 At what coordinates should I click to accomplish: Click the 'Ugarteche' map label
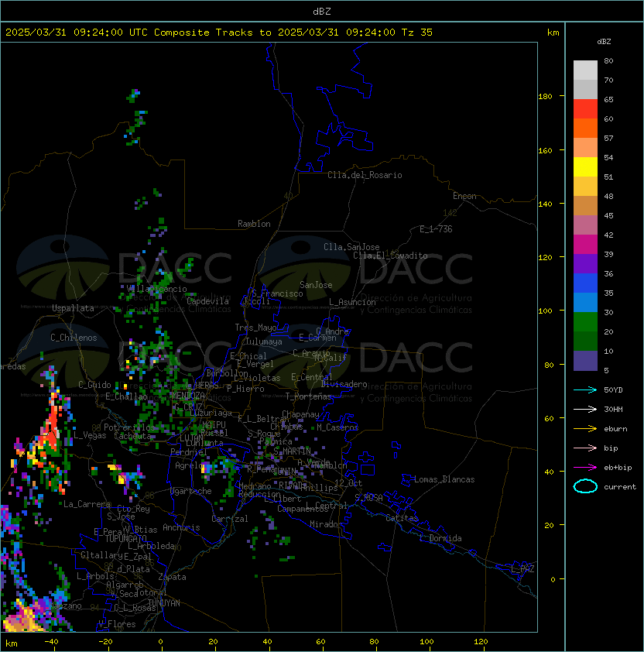[191, 491]
